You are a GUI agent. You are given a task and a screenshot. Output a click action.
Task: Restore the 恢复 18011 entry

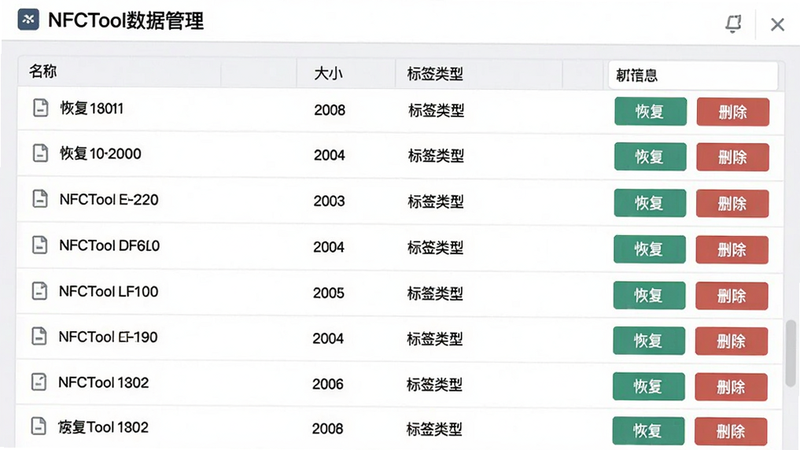pos(650,111)
